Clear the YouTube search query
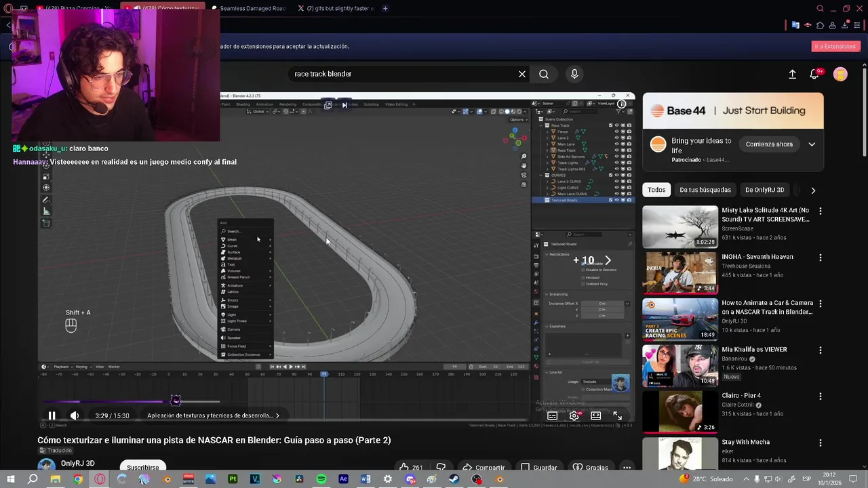 coord(522,74)
